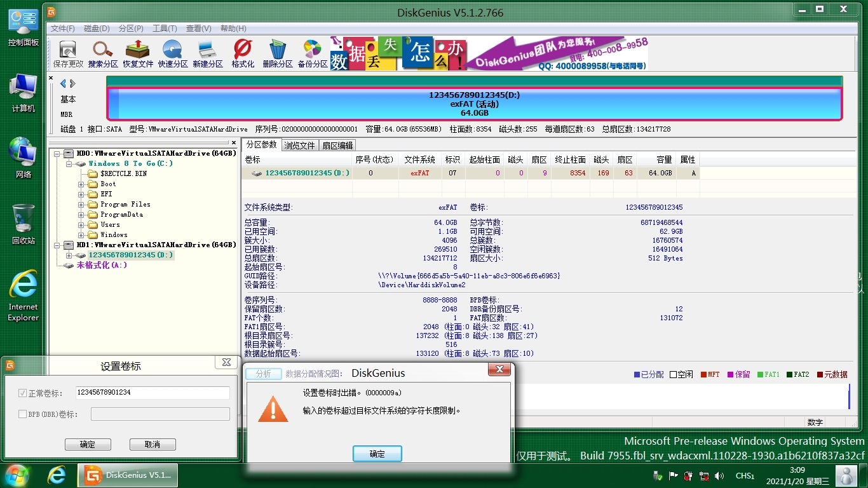Expand the Program Files folder node

click(81, 205)
